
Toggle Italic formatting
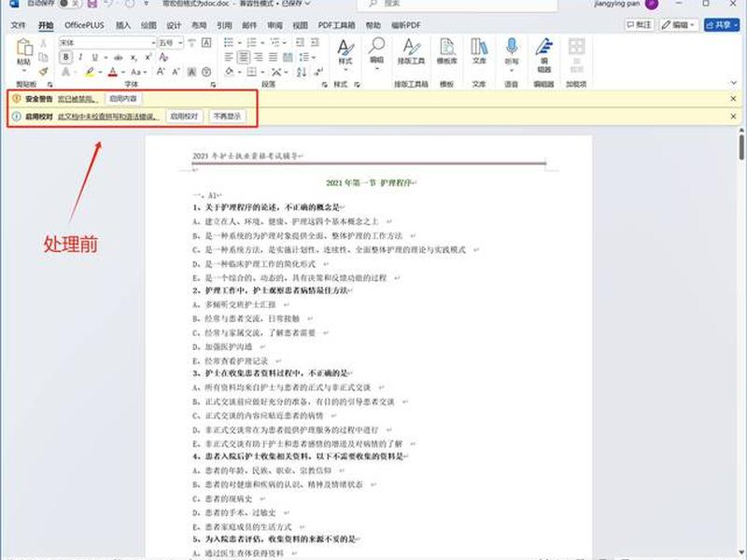coord(80,57)
